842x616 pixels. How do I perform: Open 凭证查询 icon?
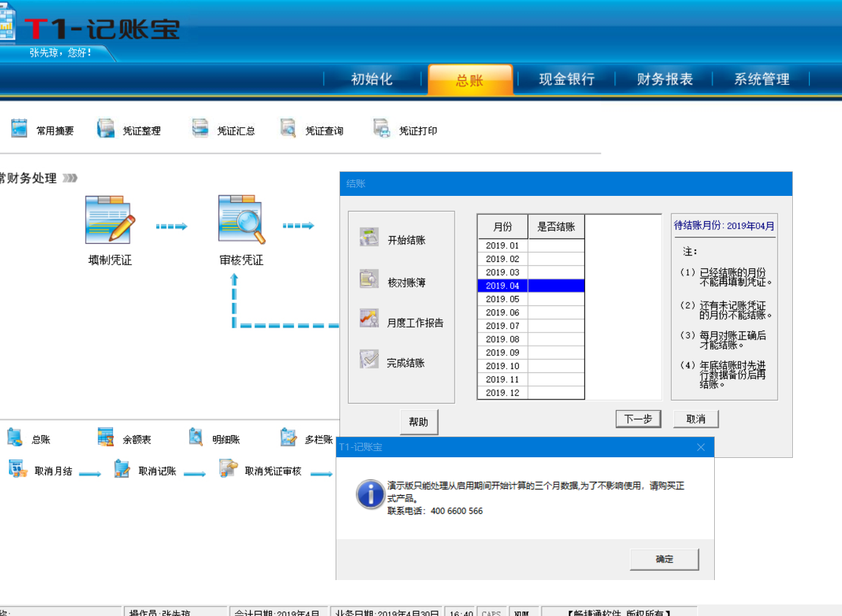(x=288, y=128)
